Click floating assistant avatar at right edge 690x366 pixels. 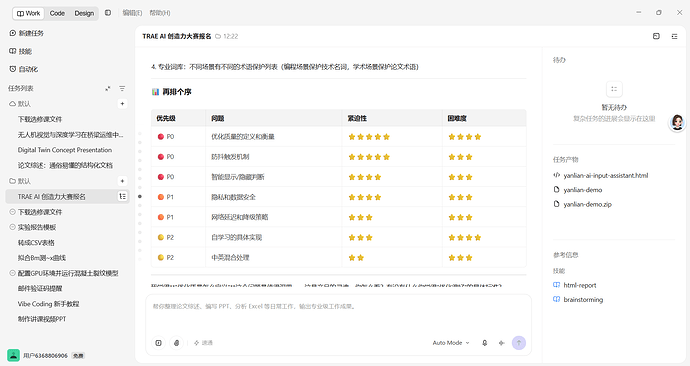677,122
